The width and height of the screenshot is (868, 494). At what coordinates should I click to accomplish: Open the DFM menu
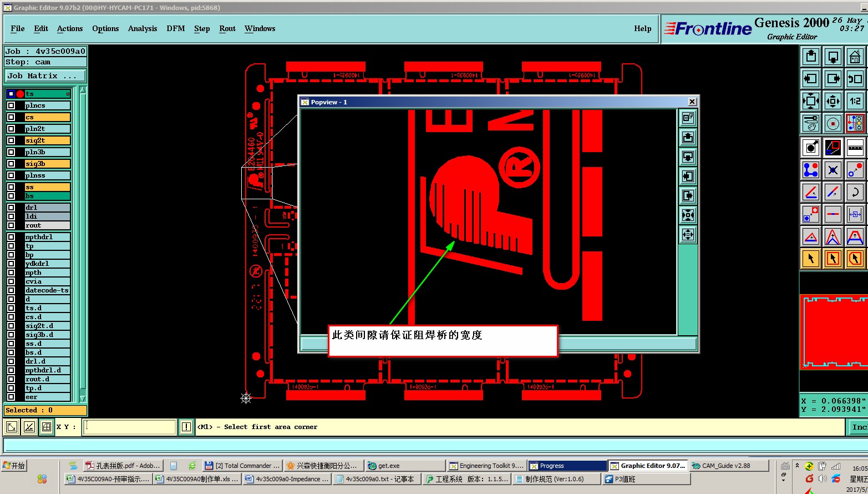pyautogui.click(x=176, y=28)
